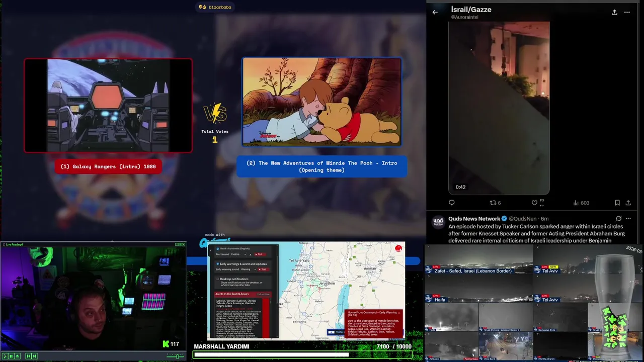Image resolution: width=644 pixels, height=362 pixels.
Task: Click Marshall Yardimi progress bar
Action: [302, 354]
